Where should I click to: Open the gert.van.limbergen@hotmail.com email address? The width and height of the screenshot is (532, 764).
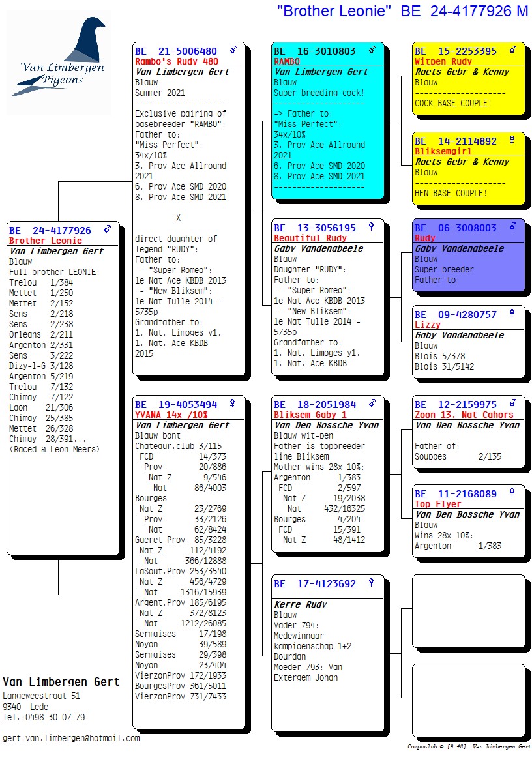(x=71, y=738)
